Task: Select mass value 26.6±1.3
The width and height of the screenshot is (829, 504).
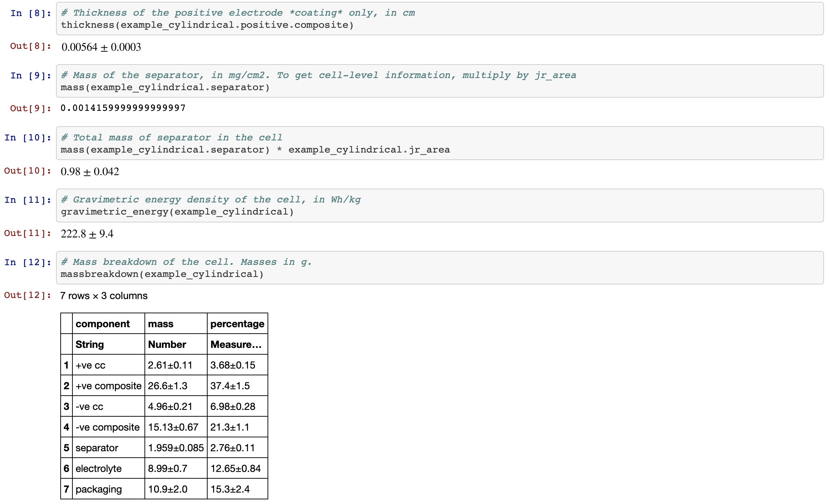Action: tap(176, 386)
